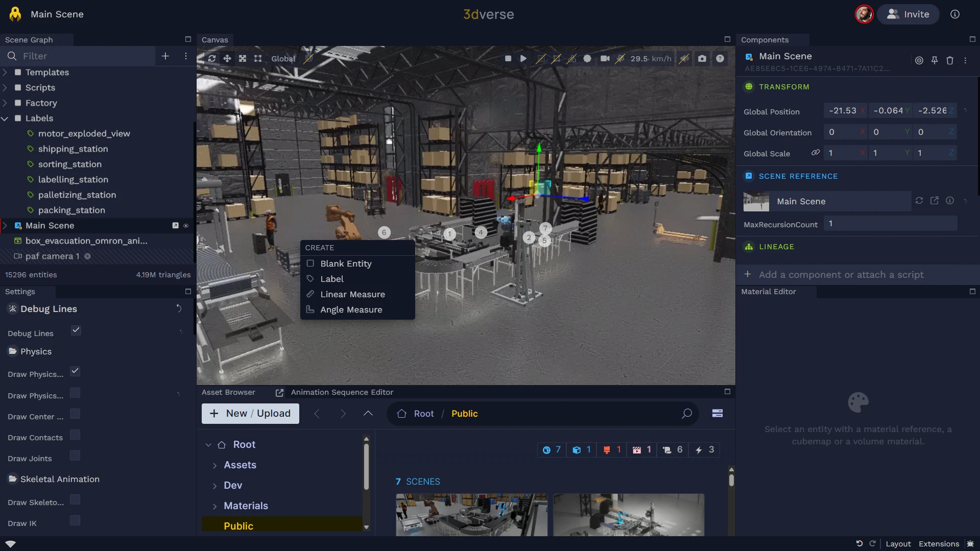Delete the entity with the trash icon

click(x=949, y=61)
